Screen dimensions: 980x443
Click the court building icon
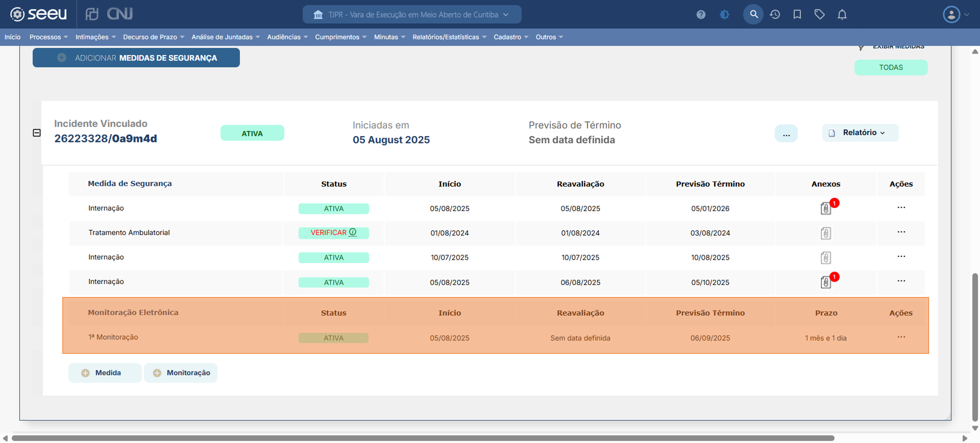318,14
